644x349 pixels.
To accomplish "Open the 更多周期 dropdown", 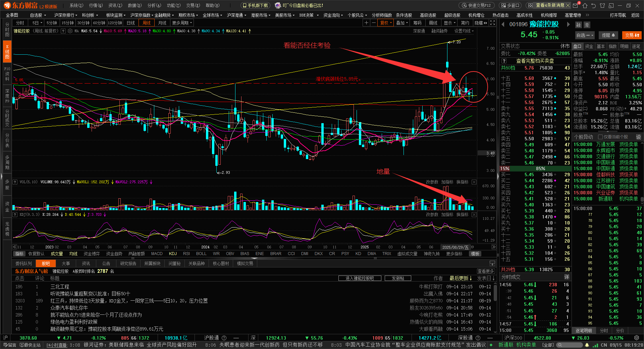I will [x=182, y=23].
